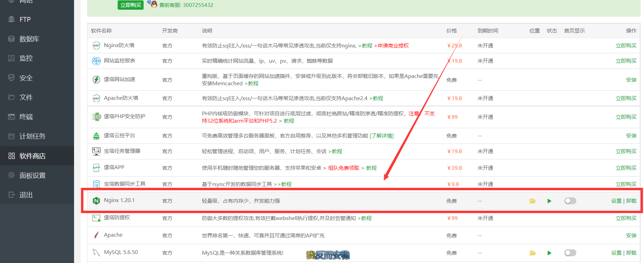This screenshot has width=644, height=263.
Task: Click 卸载 for MySQL 5.6.50
Action: coord(631,253)
